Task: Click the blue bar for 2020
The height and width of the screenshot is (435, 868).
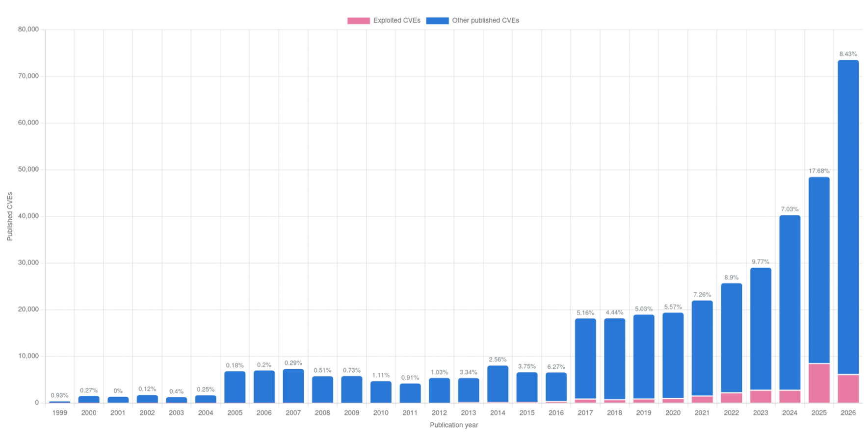Action: [x=673, y=356]
